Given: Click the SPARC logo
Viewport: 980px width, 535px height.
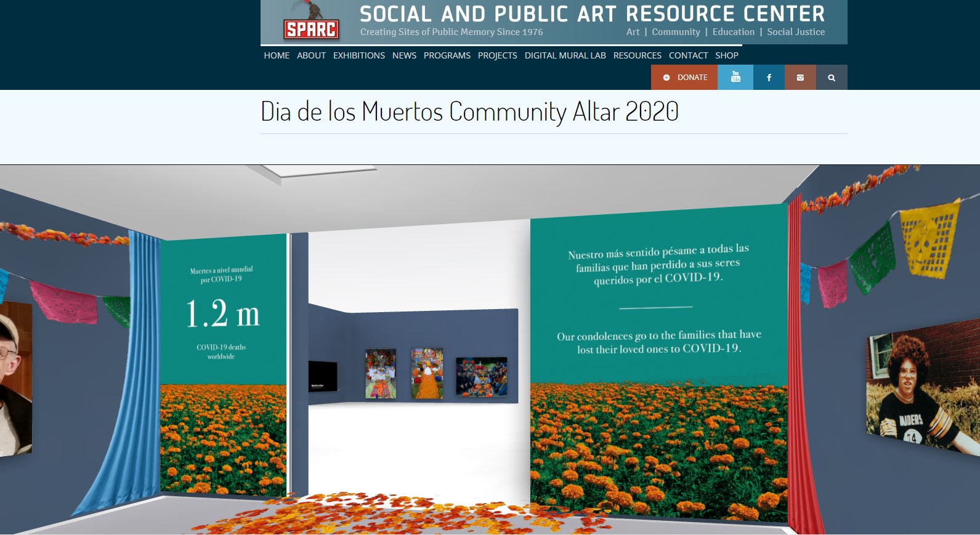Looking at the screenshot, I should 311,28.
